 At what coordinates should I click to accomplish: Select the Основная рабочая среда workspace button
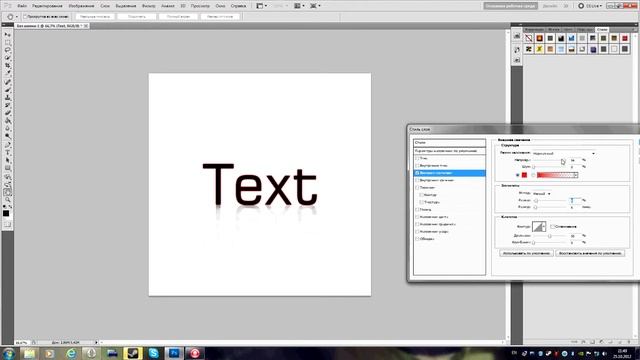pos(511,6)
